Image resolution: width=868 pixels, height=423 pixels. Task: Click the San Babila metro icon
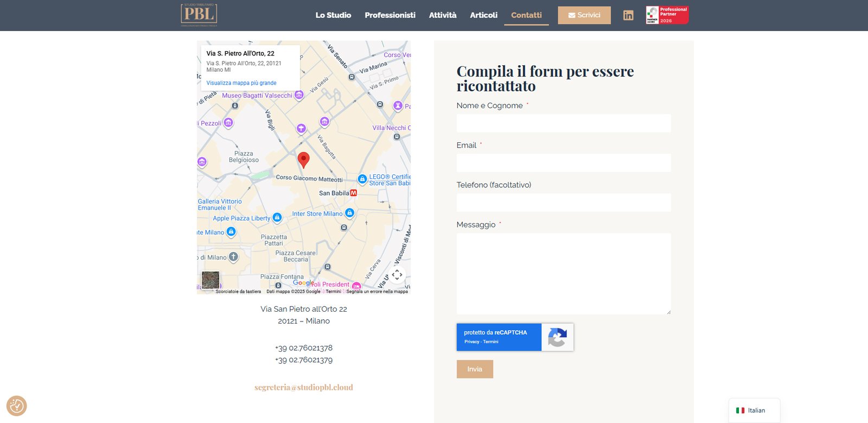pyautogui.click(x=354, y=193)
